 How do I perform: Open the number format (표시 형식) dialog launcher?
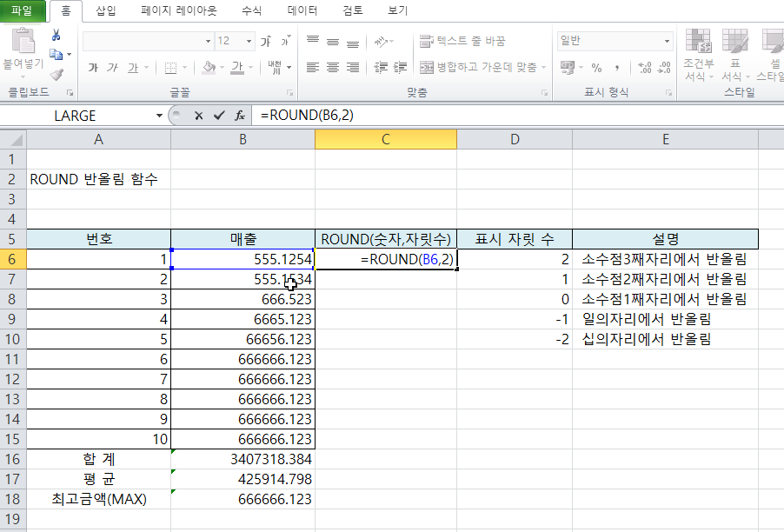pos(668,93)
